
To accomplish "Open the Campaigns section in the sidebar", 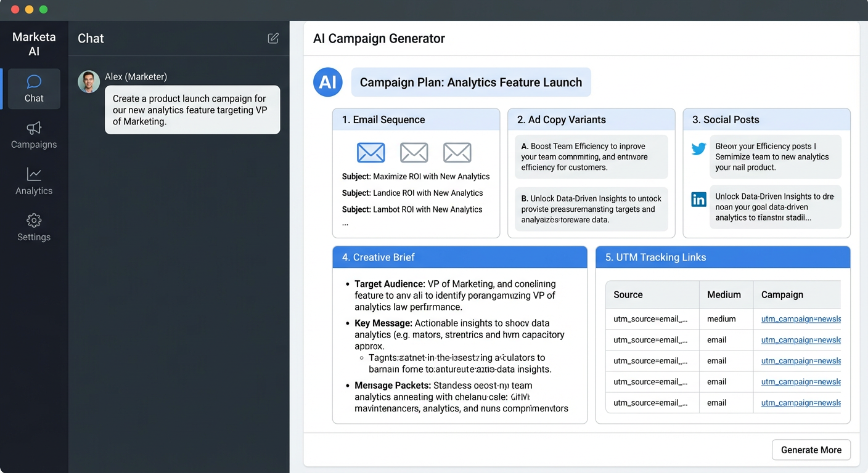I will coord(34,137).
